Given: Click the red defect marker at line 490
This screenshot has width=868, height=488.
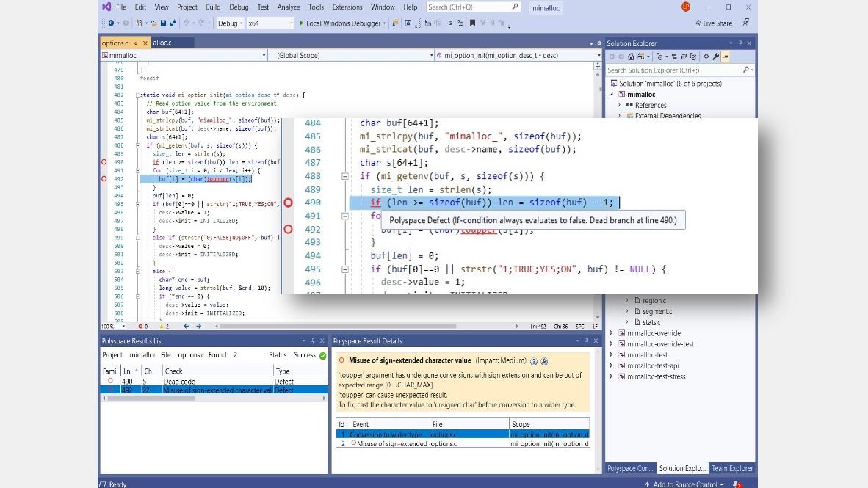Looking at the screenshot, I should click(x=288, y=203).
